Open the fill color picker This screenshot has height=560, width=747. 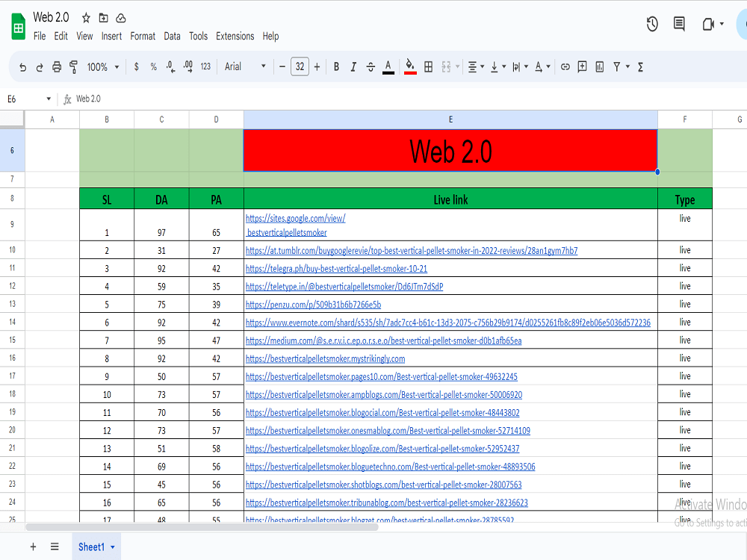pyautogui.click(x=409, y=67)
